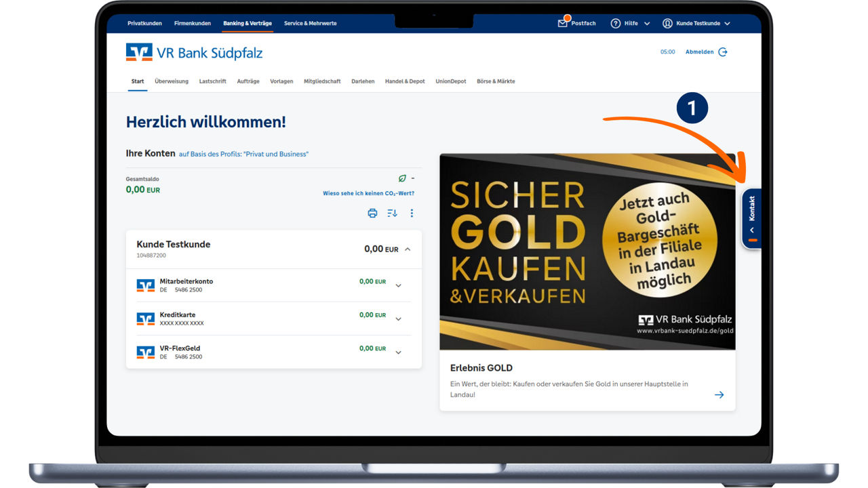Click the Sicher Gold Kaufen banner image
868x488 pixels.
click(587, 251)
